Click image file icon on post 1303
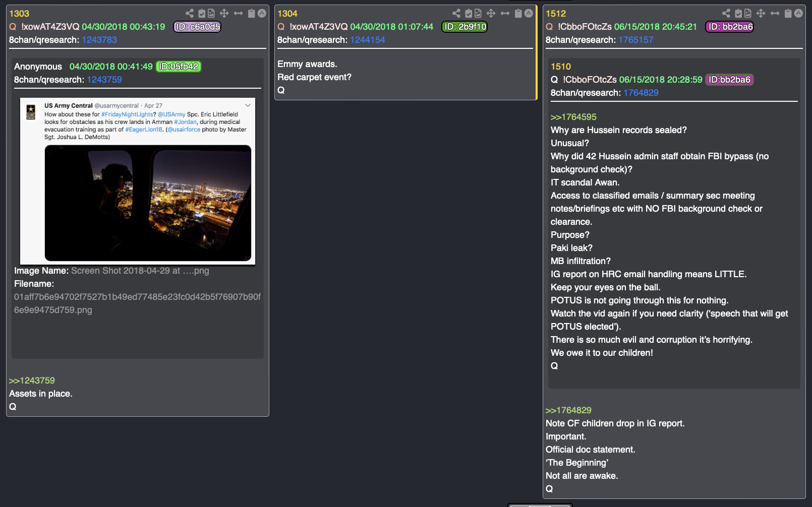Image resolution: width=812 pixels, height=507 pixels. coord(211,14)
